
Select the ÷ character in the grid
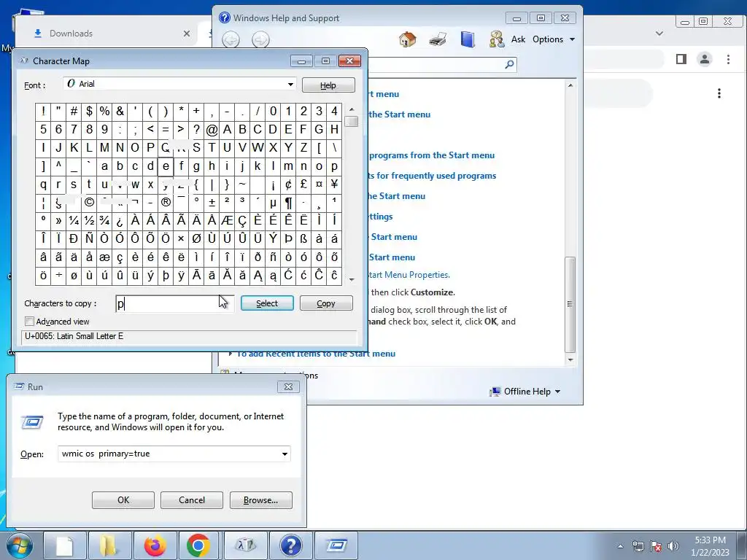(58, 275)
